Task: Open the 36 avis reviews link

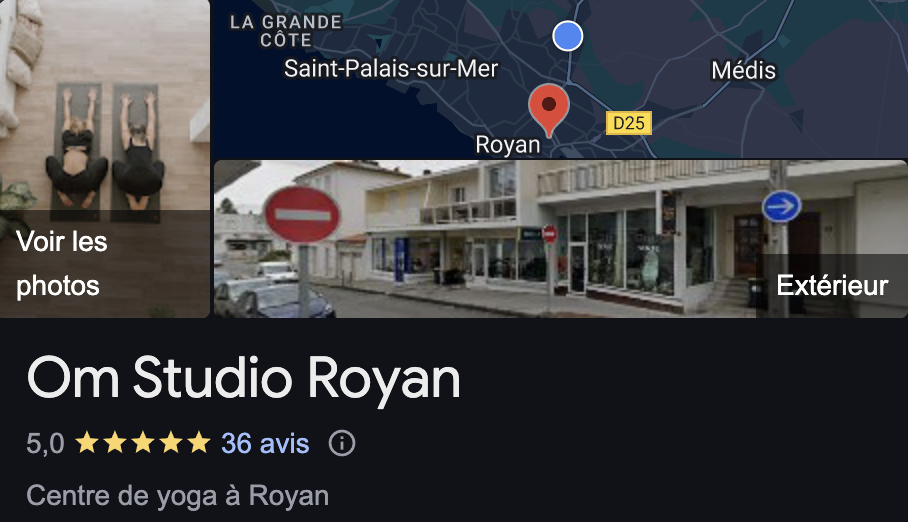Action: (x=265, y=444)
